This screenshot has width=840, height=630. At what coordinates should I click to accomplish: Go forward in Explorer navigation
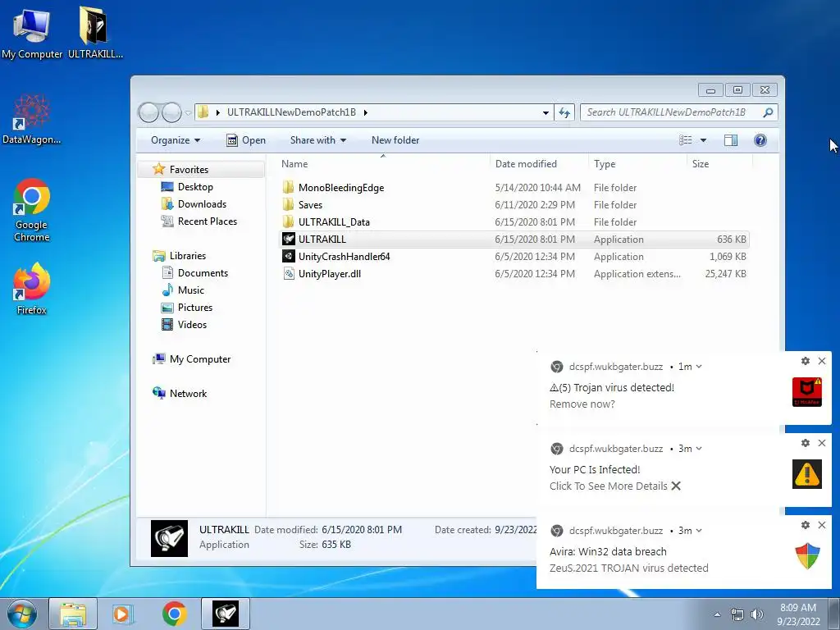pos(171,112)
